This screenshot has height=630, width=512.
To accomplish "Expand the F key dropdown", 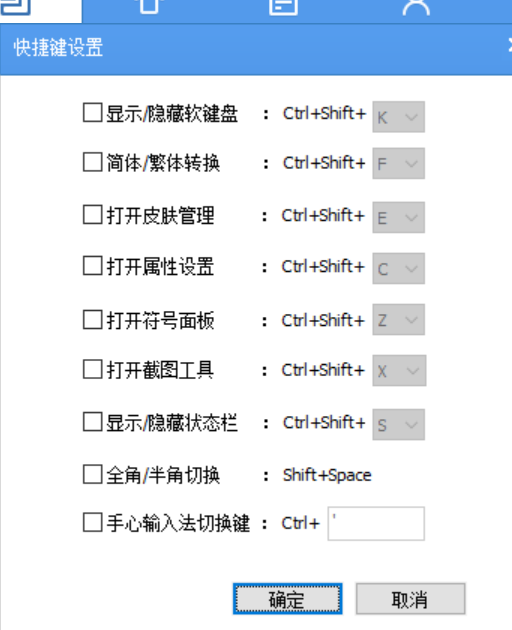I will point(399,164).
